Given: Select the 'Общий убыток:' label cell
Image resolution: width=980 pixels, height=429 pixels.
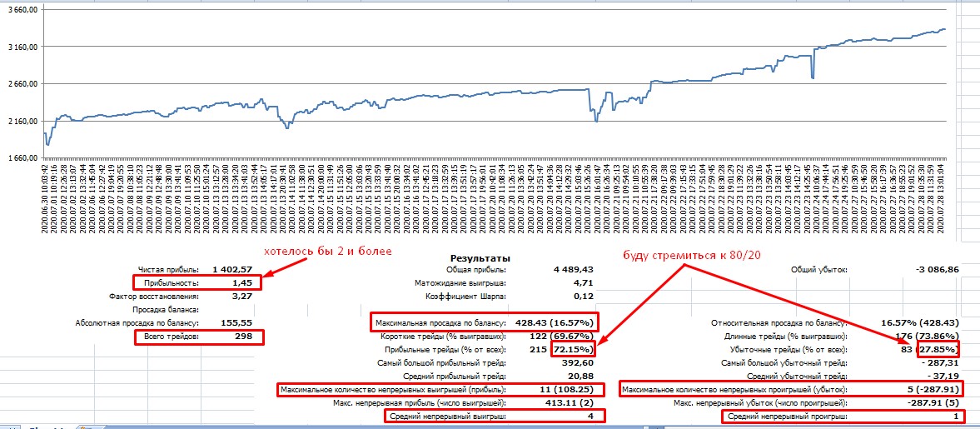Looking at the screenshot, I should (x=819, y=270).
